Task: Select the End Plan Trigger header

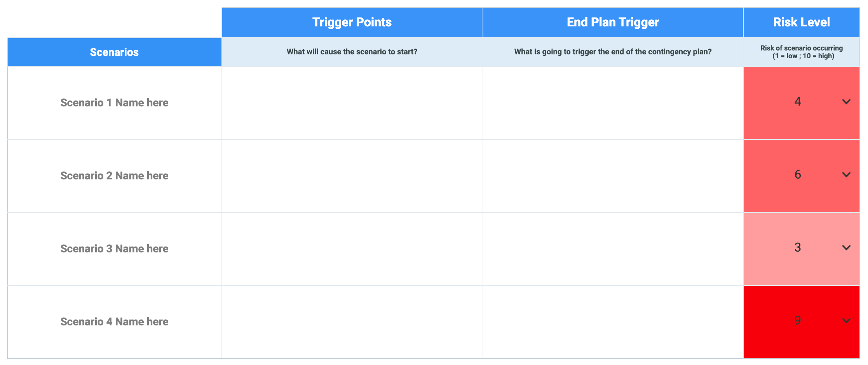Action: tap(613, 23)
